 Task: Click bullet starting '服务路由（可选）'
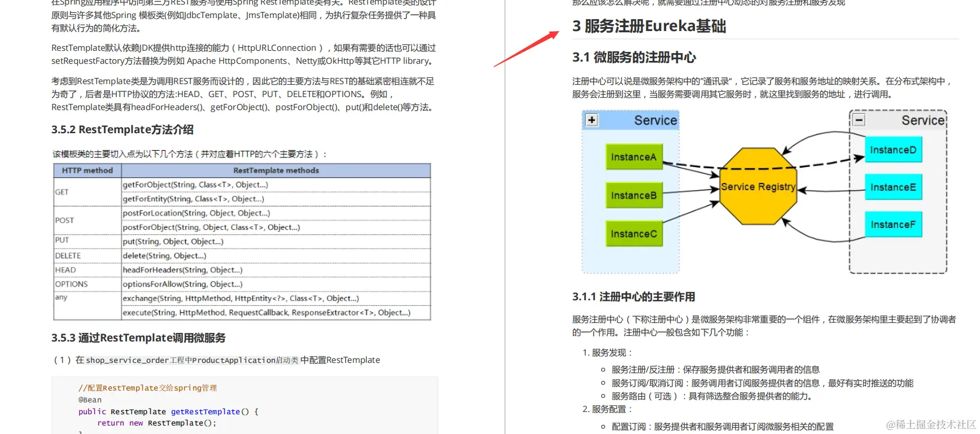click(x=712, y=396)
